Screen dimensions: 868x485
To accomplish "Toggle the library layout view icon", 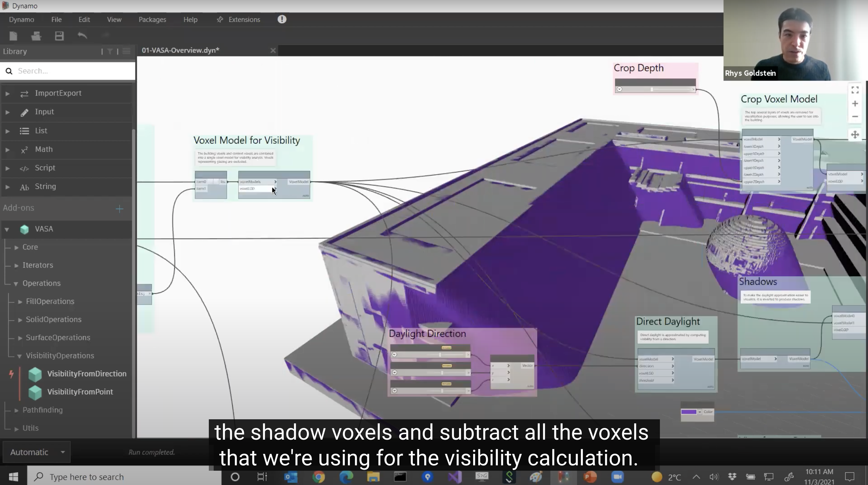I will point(126,51).
